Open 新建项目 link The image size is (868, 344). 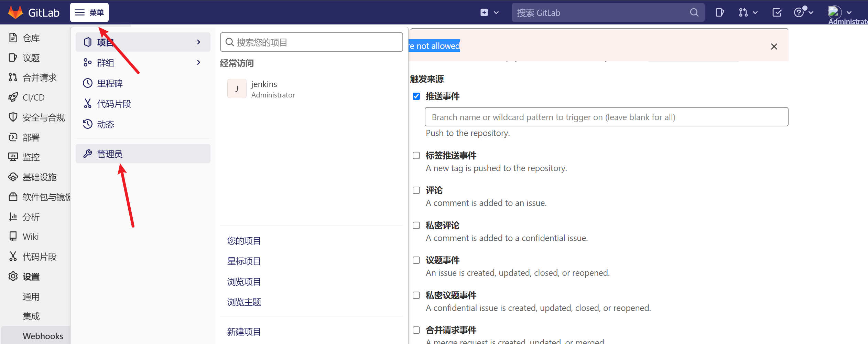[x=244, y=332]
